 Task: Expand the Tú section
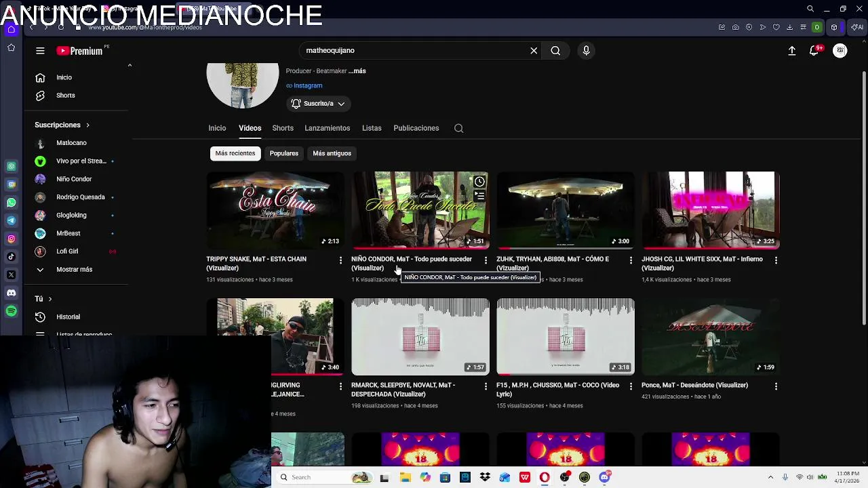coord(43,299)
